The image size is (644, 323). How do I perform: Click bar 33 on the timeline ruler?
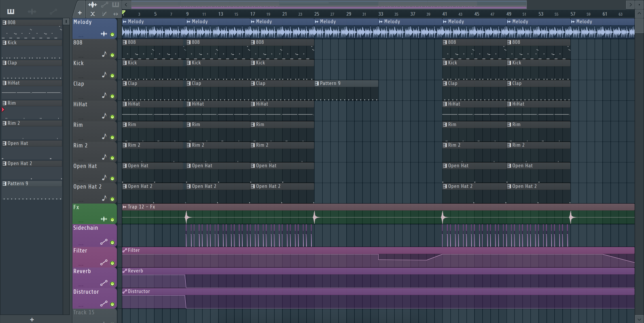[x=381, y=14]
